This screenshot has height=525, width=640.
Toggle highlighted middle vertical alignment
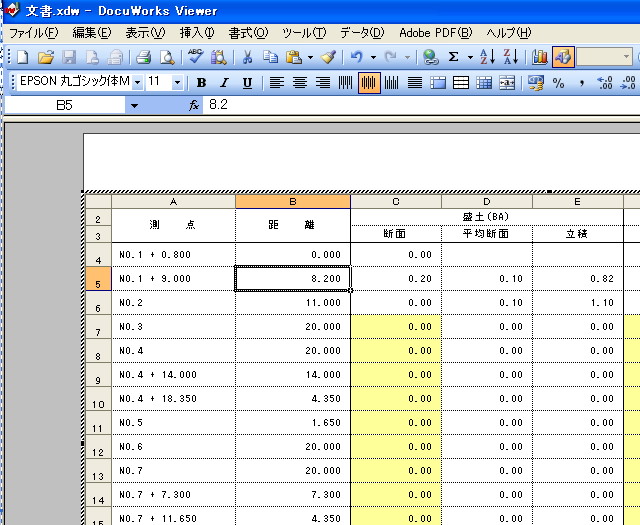pos(369,83)
